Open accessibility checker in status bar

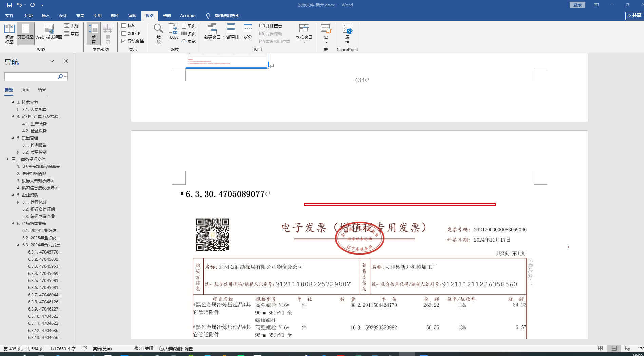pyautogui.click(x=176, y=349)
